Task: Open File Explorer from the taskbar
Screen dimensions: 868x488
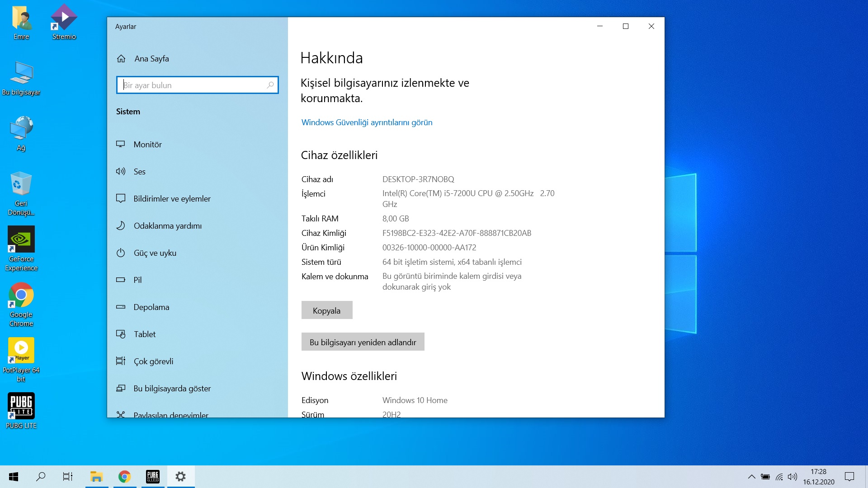Action: point(97,477)
